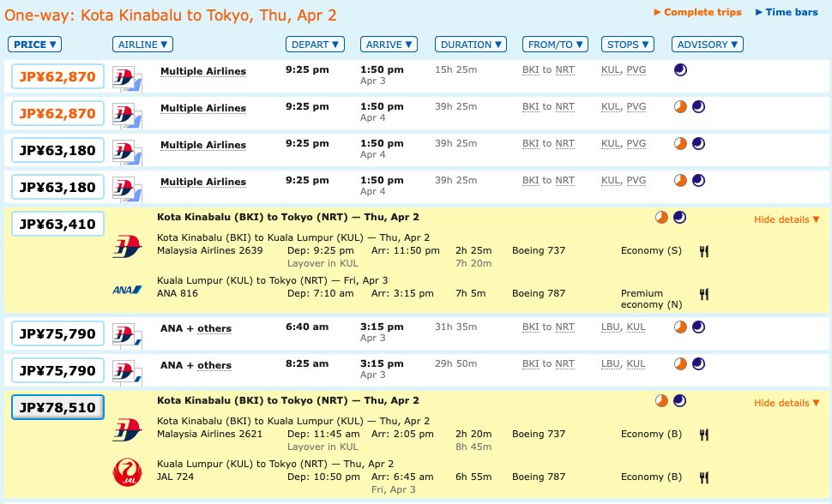This screenshot has width=832, height=504.
Task: Click Malaysia Airlines logo beside flight 2639
Action: click(127, 247)
